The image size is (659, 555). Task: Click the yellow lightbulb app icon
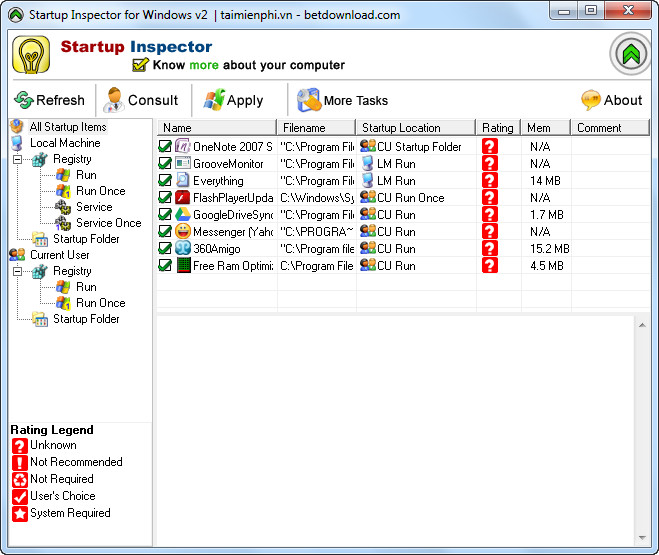click(31, 54)
